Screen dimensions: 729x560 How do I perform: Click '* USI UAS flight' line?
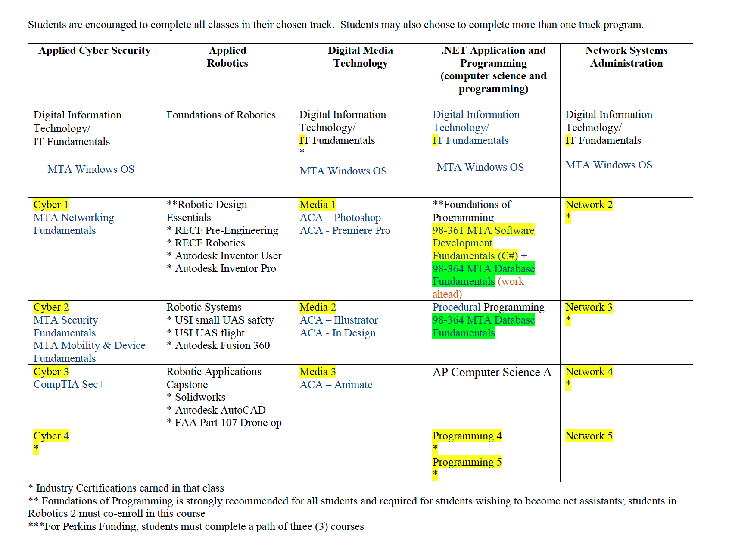tap(206, 333)
